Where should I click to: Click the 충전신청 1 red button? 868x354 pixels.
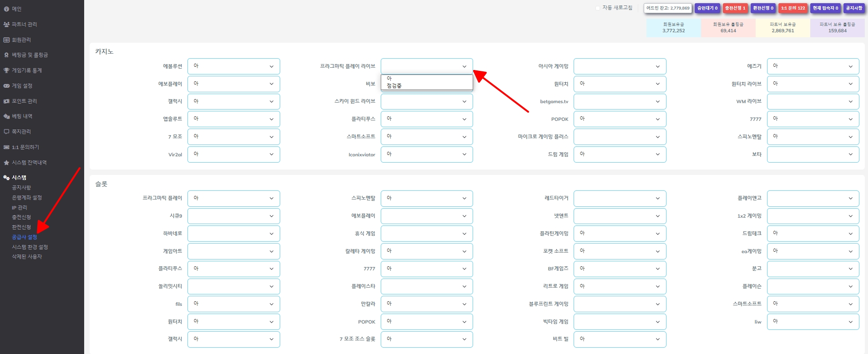[735, 8]
